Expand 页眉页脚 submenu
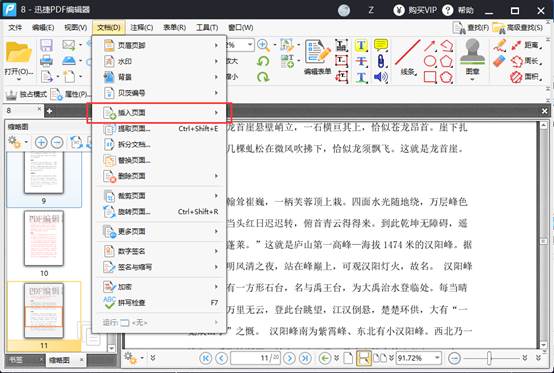554x373 pixels. click(159, 45)
